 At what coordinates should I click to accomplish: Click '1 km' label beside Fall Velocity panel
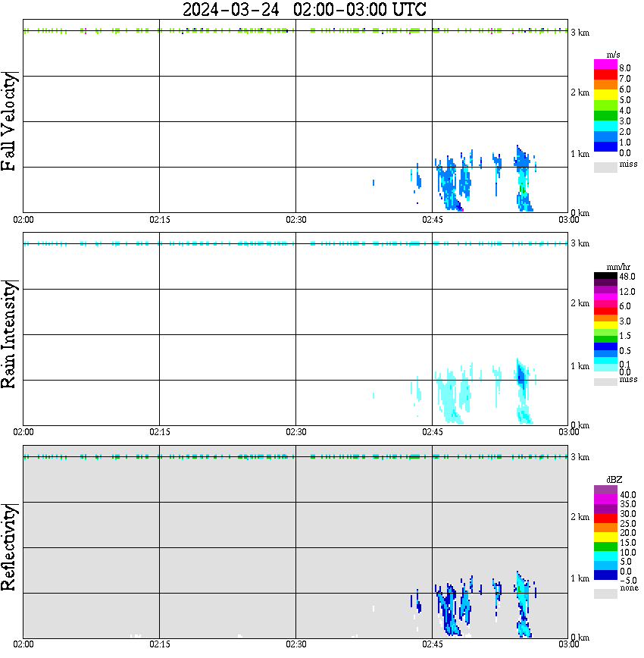pos(580,154)
